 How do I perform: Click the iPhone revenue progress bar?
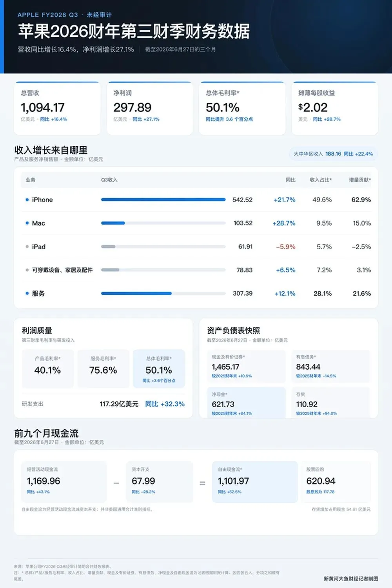click(x=163, y=200)
